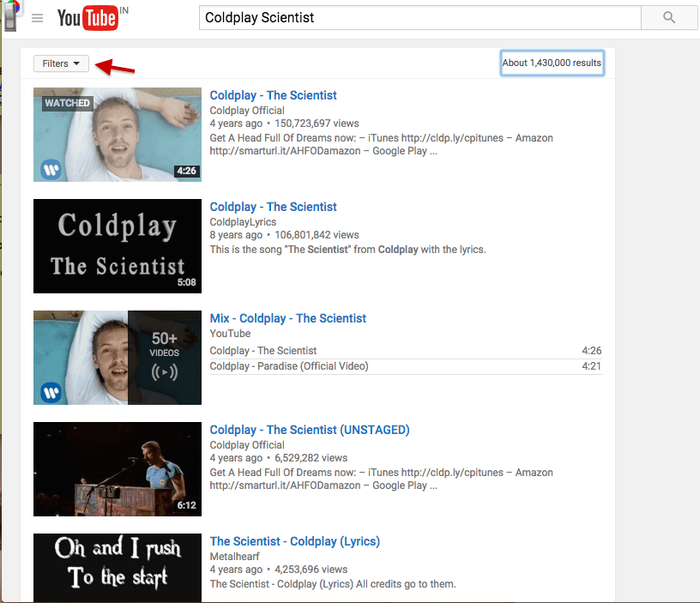Click the WATCHED badge on first thumbnail
This screenshot has height=603, width=700.
pyautogui.click(x=68, y=103)
